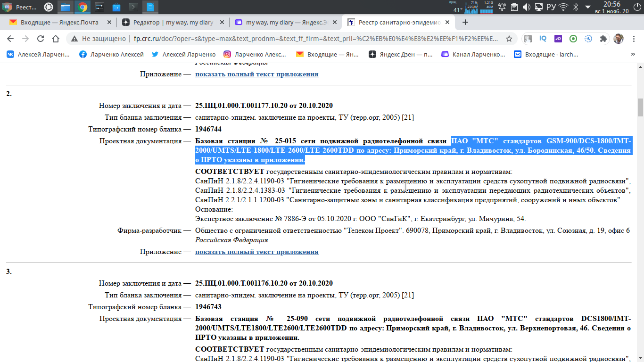Screen dimensions: 644x362
Task: Open Instagram bookmark Ларченко Алекс...
Action: 255,54
